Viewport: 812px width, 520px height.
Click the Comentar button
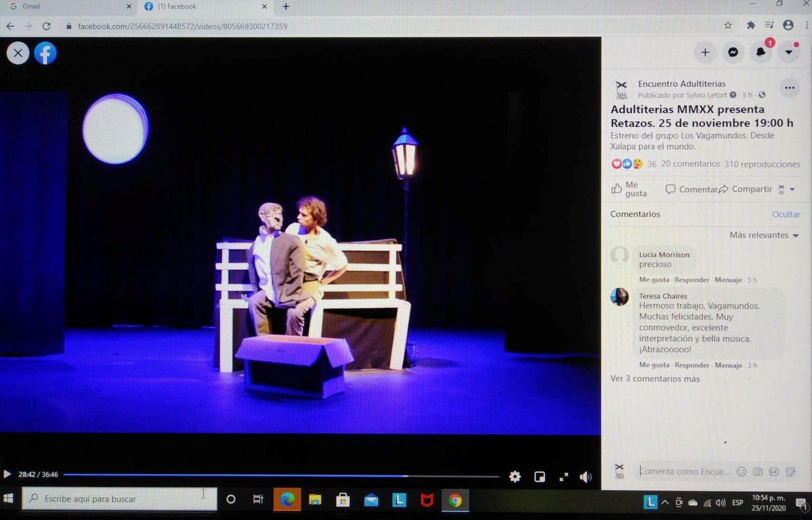691,189
